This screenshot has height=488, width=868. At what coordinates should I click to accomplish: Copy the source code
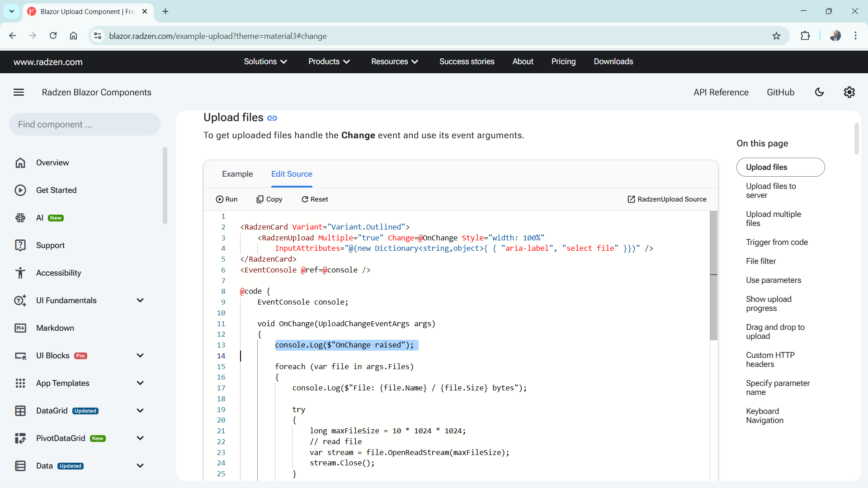269,199
